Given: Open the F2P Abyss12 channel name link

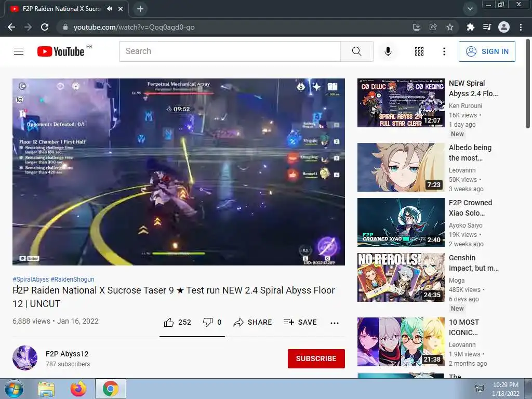Looking at the screenshot, I should [67, 354].
